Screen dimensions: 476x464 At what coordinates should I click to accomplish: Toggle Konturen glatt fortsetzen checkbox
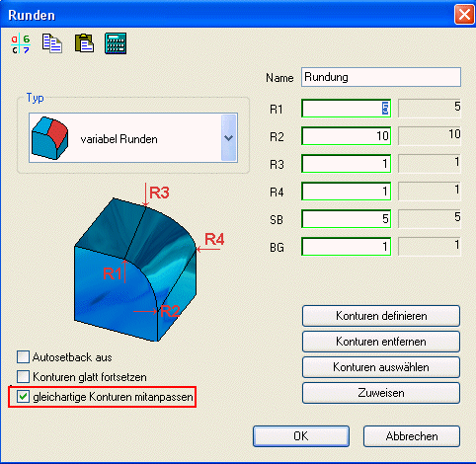23,377
